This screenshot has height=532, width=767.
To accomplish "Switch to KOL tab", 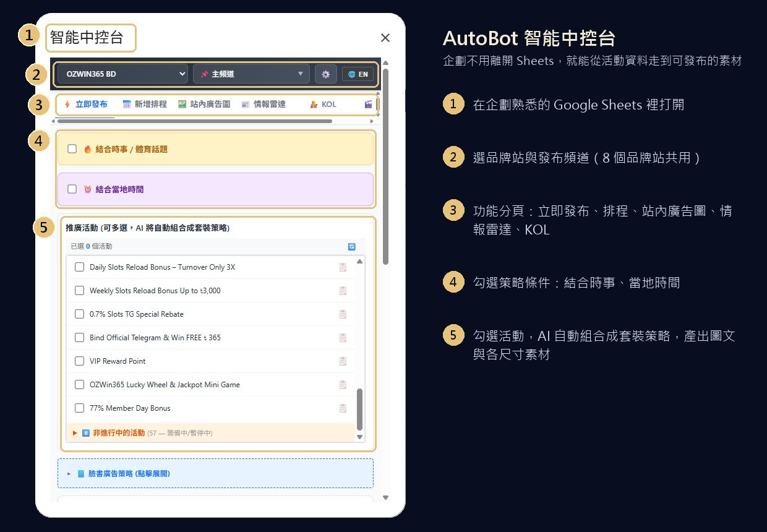I will [323, 104].
